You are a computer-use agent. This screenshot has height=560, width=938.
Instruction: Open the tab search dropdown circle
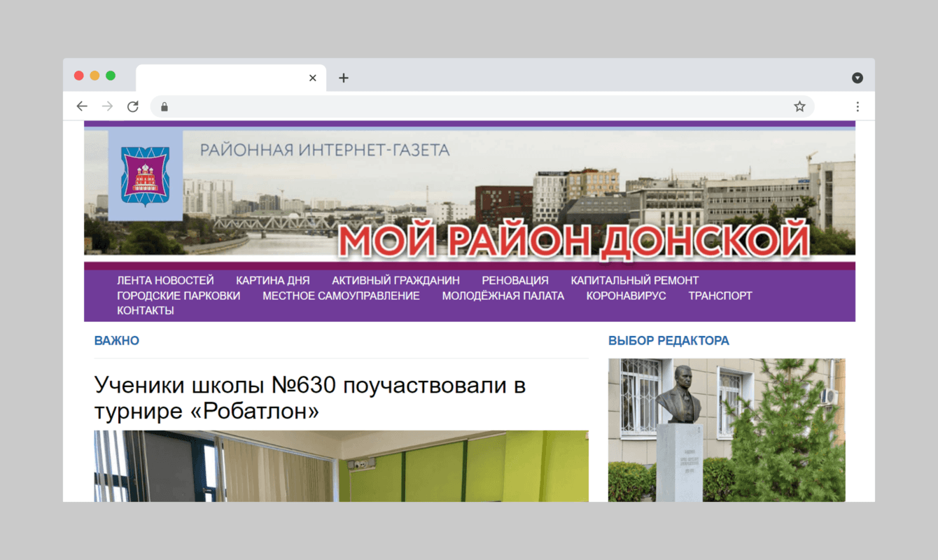(x=857, y=78)
